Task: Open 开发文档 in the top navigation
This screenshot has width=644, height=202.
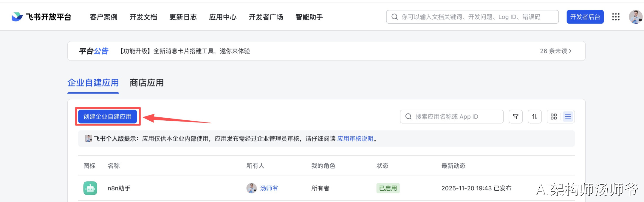Action: pos(143,17)
